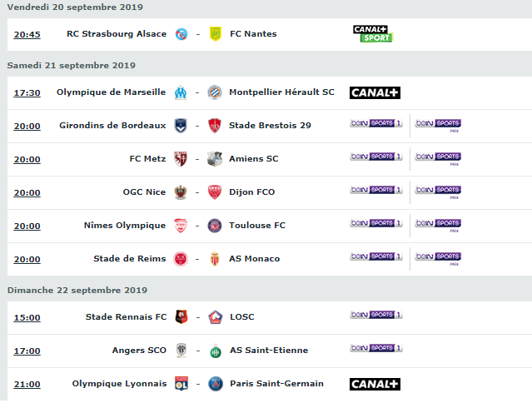This screenshot has height=403, width=532.
Task: Click the Canal+ Sport broadcaster logo
Action: pyautogui.click(x=372, y=34)
